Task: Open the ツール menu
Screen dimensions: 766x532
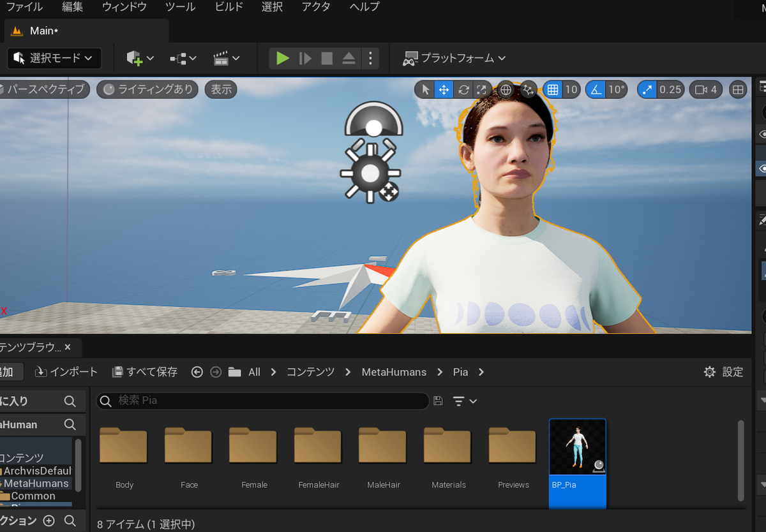Action: point(181,7)
